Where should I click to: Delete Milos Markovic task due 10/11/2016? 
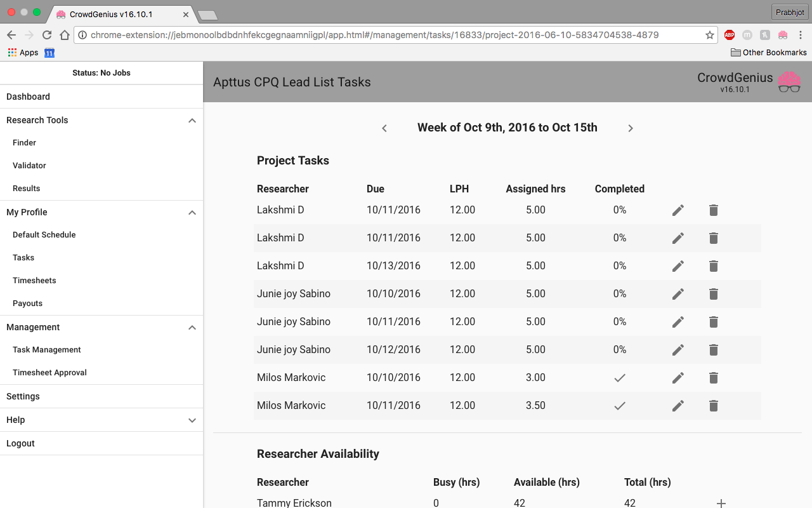coord(714,406)
